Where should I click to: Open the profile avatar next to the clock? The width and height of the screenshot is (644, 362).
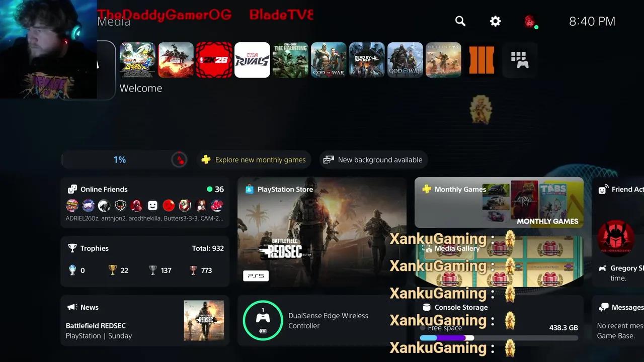[x=530, y=21]
